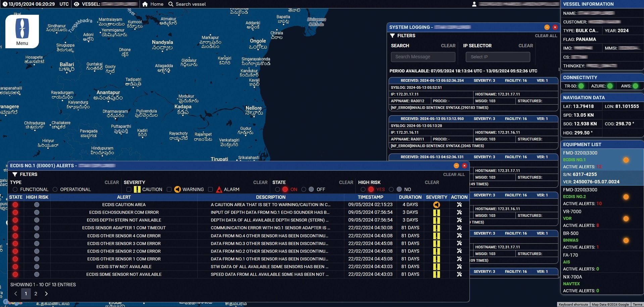This screenshot has width=644, height=307.
Task: Sort alerts by HIGH RISK column header
Action: coord(37,197)
